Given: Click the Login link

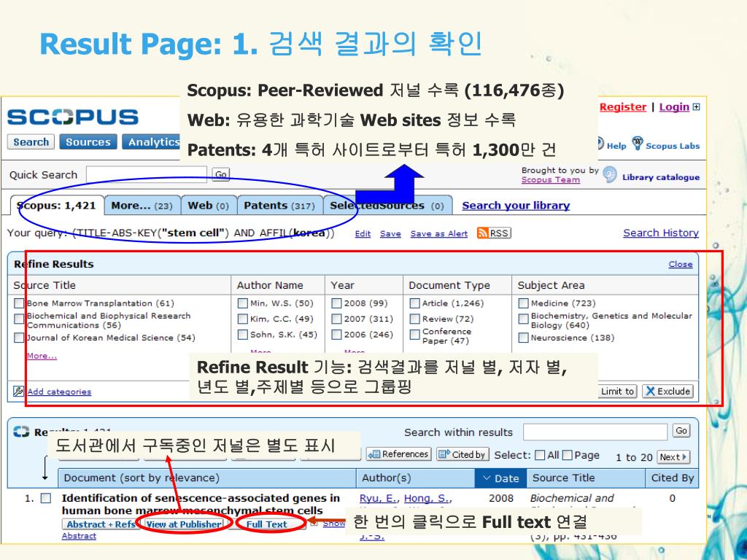Looking at the screenshot, I should coord(675,107).
